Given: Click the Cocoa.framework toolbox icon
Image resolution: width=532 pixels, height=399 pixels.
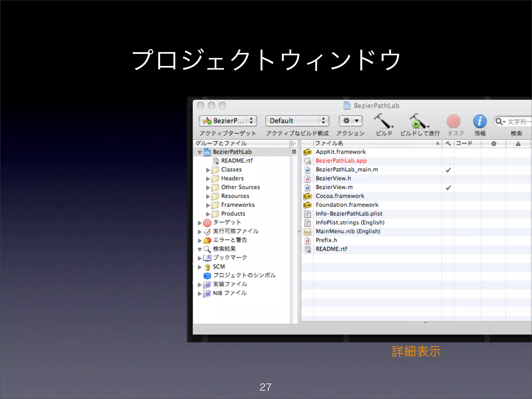Looking at the screenshot, I should pyautogui.click(x=308, y=196).
